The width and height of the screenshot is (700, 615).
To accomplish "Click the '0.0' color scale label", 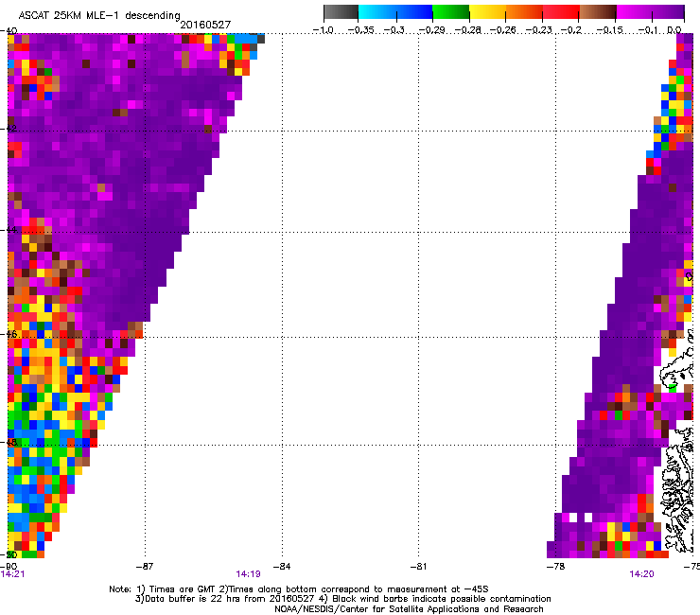I will click(674, 30).
